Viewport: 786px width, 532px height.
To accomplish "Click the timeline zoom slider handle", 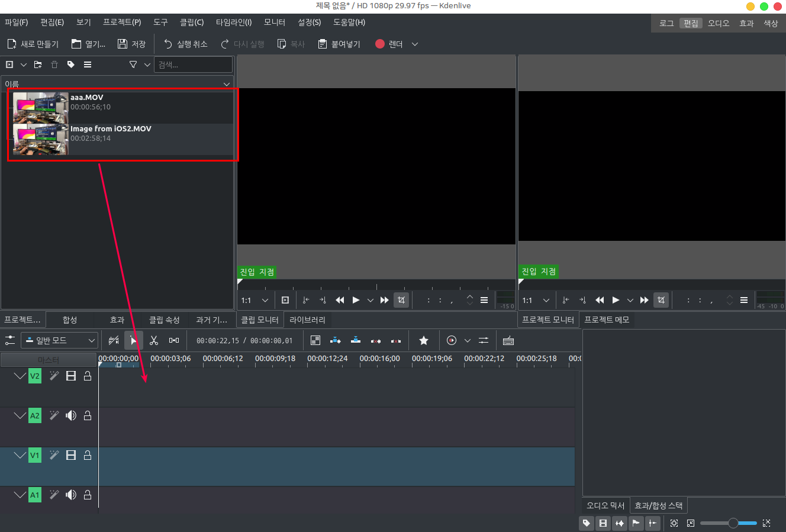I will click(x=733, y=523).
